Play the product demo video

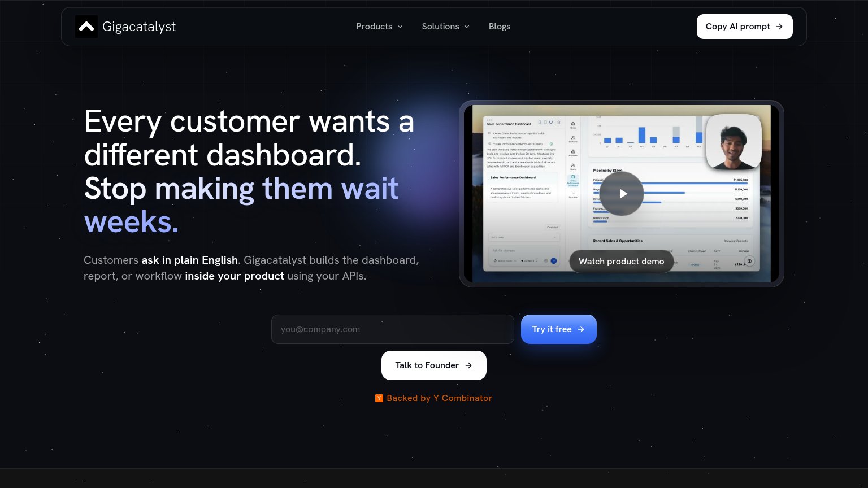[x=622, y=194]
